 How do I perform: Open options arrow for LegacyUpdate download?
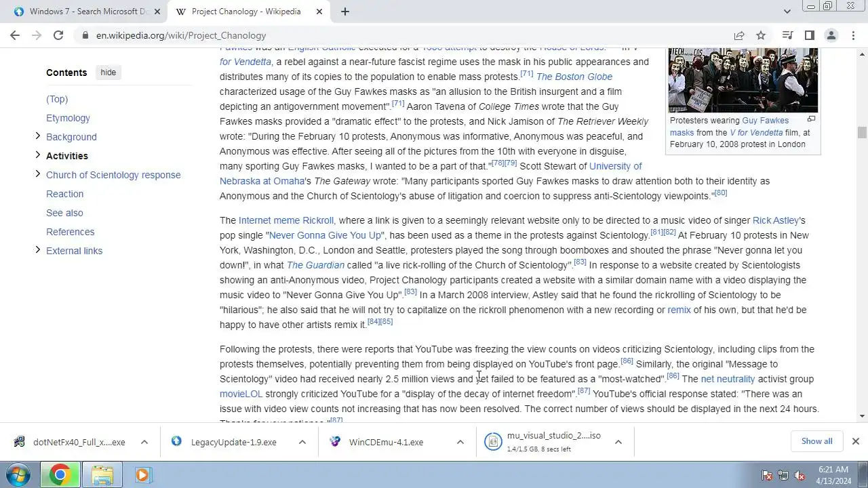click(302, 442)
